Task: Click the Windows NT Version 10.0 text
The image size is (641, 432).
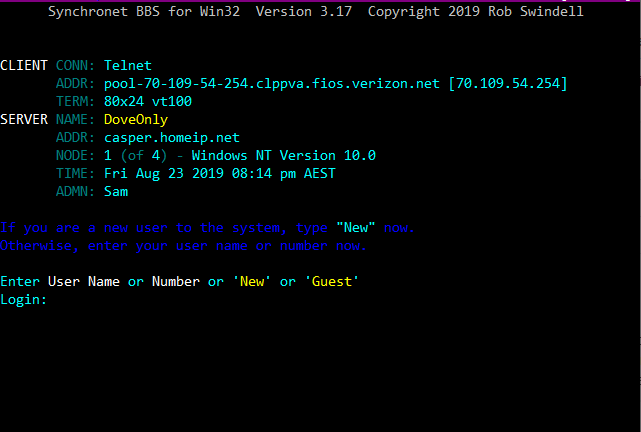Action: [x=284, y=156]
